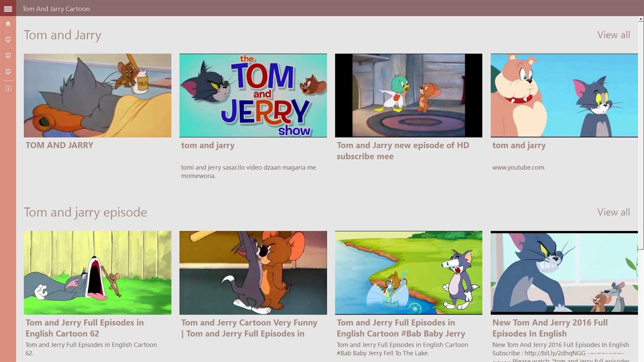Open thumbnail of Jerry at the lake
The image size is (644, 362).
[x=409, y=273]
